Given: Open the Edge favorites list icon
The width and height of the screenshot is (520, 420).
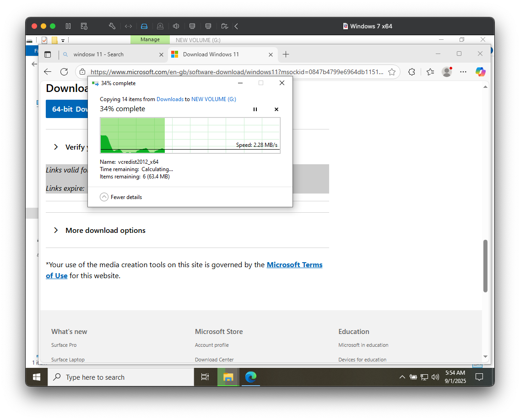Looking at the screenshot, I should coord(430,72).
